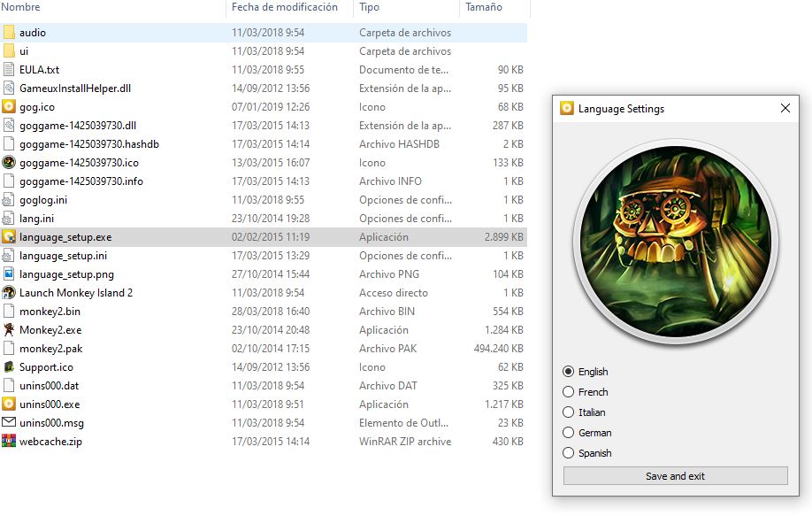Select the English radio button
This screenshot has height=516, width=812.
point(568,372)
